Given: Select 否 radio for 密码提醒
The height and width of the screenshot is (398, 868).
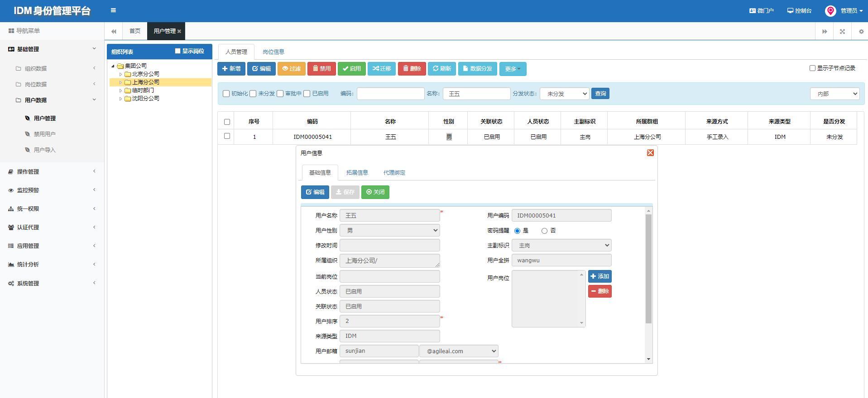Looking at the screenshot, I should (544, 231).
